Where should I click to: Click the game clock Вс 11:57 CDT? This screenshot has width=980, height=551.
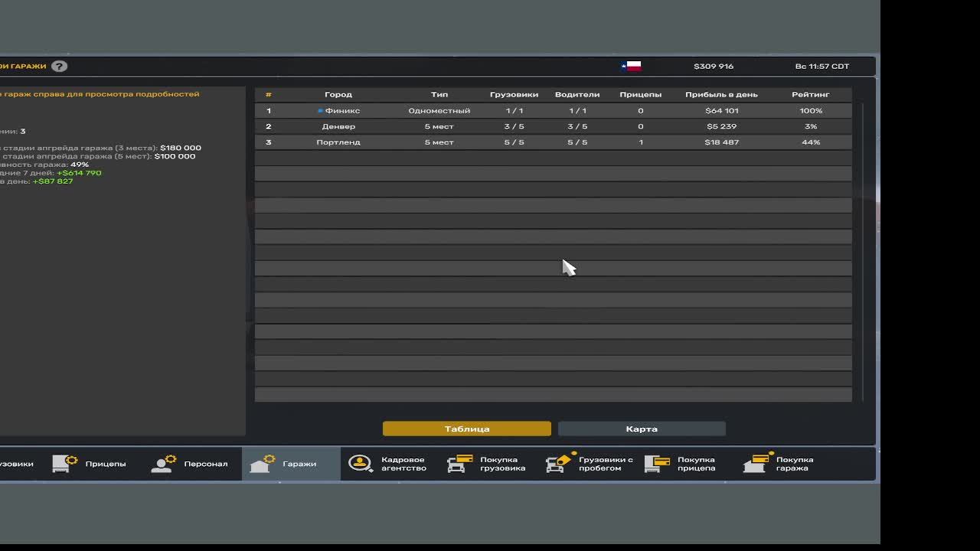[x=822, y=66]
